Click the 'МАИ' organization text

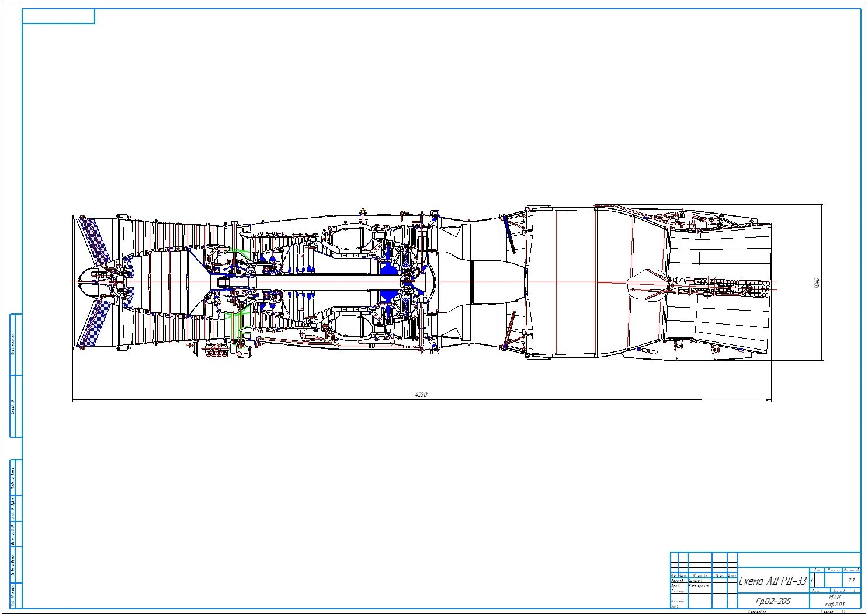[835, 597]
